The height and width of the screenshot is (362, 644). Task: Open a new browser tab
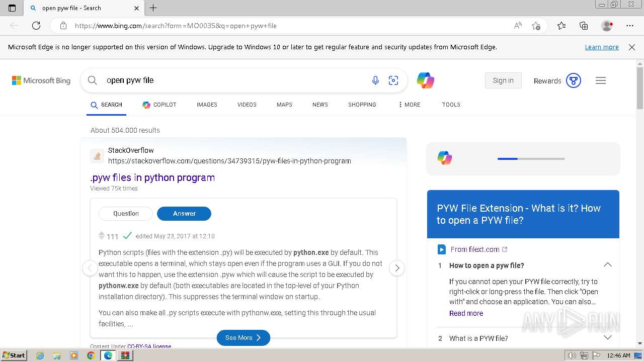[x=153, y=8]
